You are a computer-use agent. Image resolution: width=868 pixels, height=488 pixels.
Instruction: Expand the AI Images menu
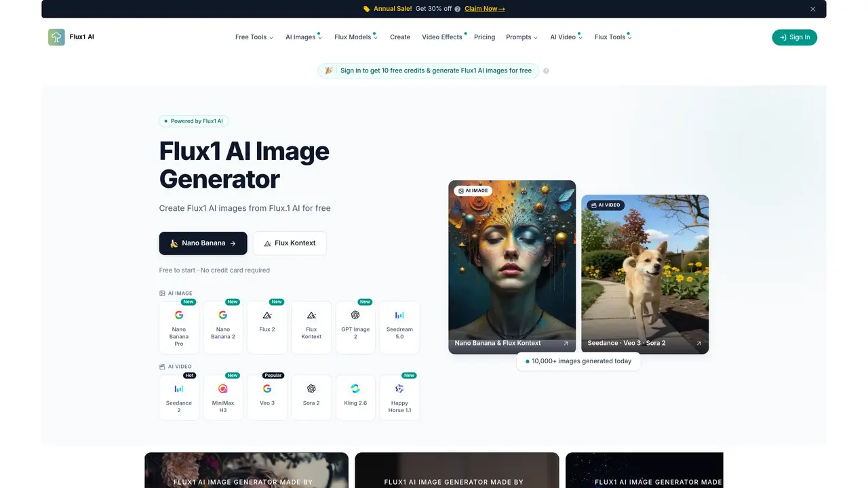click(x=303, y=37)
